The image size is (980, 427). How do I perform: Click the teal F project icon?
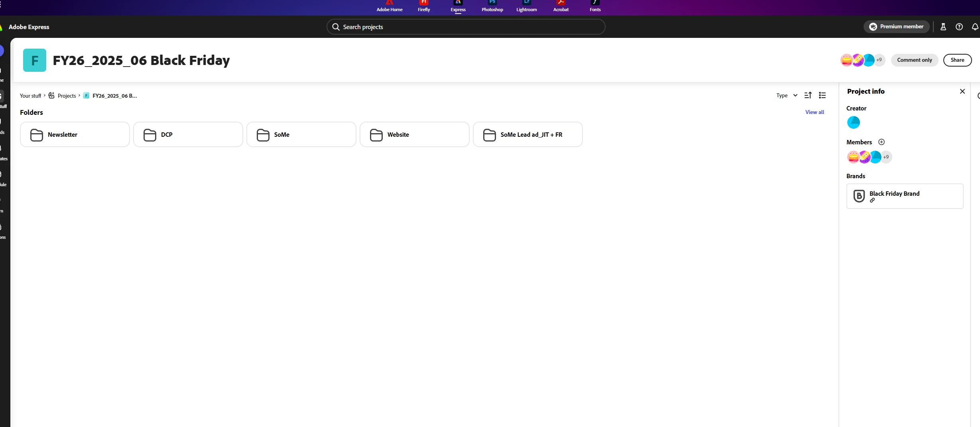[x=35, y=60]
